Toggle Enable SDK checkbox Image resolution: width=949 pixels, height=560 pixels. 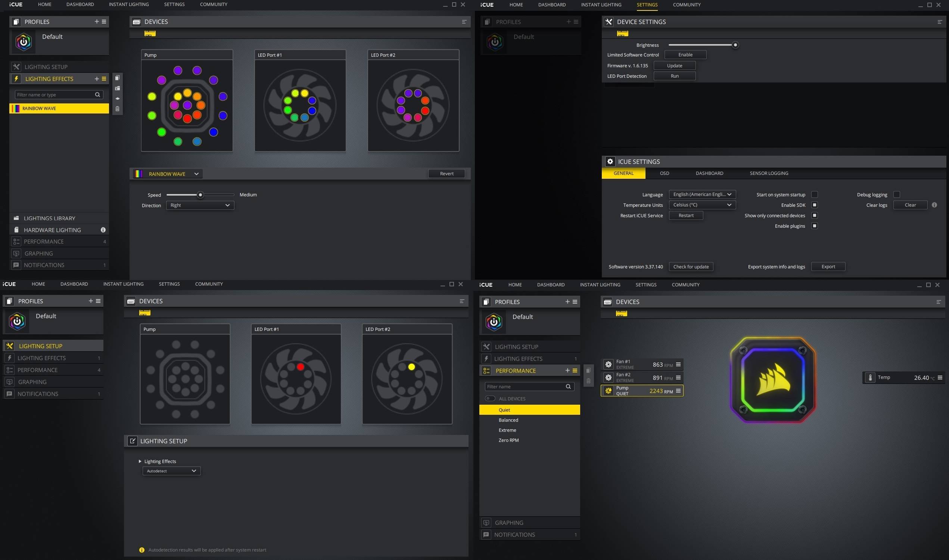tap(814, 205)
